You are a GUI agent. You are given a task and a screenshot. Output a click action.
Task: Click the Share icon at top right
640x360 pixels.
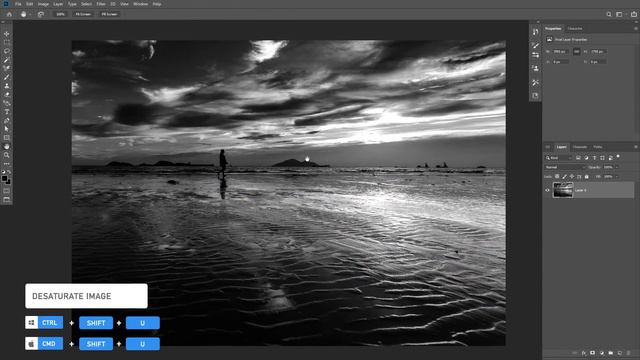coord(633,14)
